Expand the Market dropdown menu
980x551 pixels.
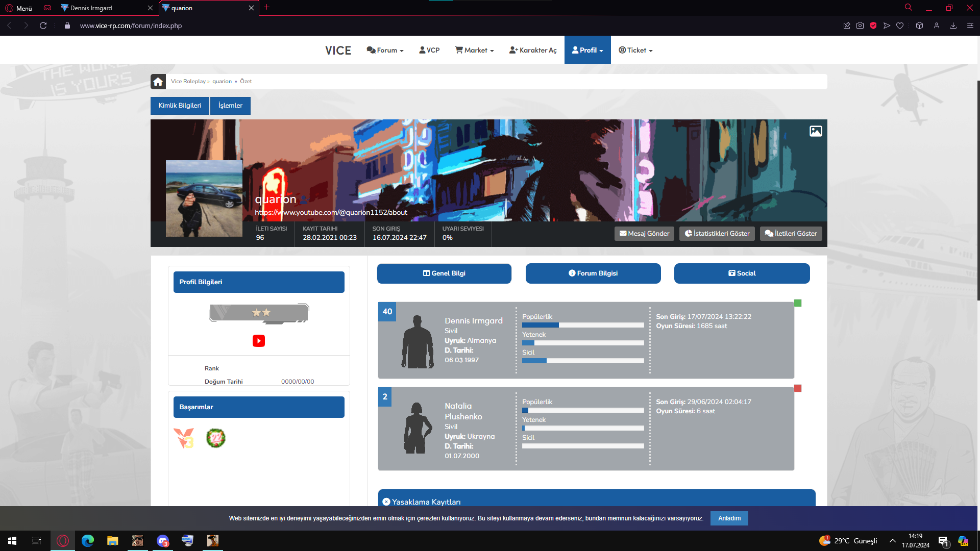pyautogui.click(x=475, y=50)
